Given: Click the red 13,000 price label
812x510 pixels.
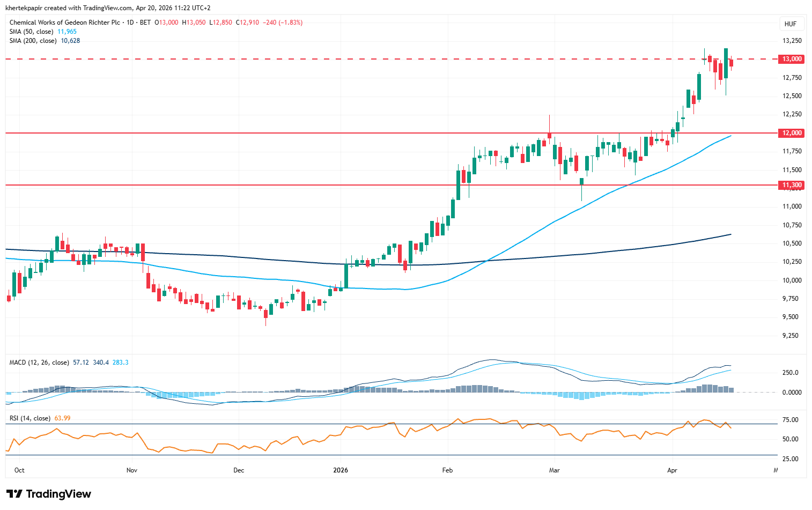Looking at the screenshot, I should [x=792, y=59].
